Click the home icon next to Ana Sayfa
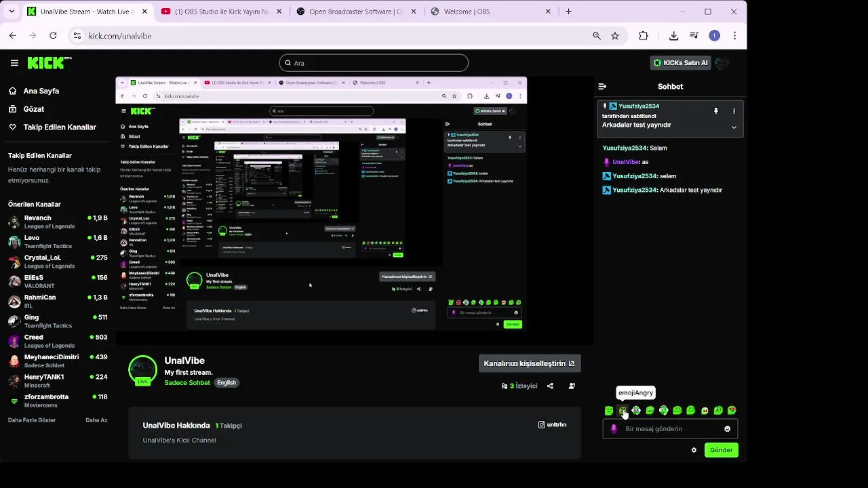Image resolution: width=868 pixels, height=488 pixels. [12, 91]
